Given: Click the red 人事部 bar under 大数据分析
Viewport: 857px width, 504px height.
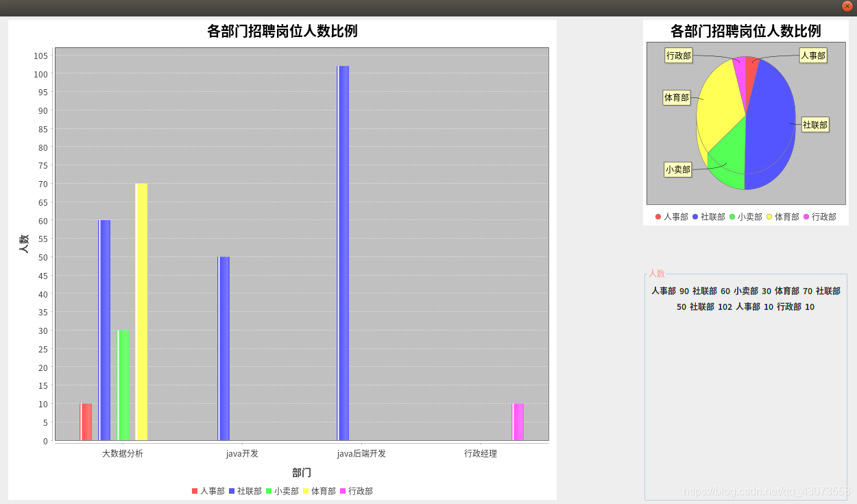Looking at the screenshot, I should [x=86, y=422].
